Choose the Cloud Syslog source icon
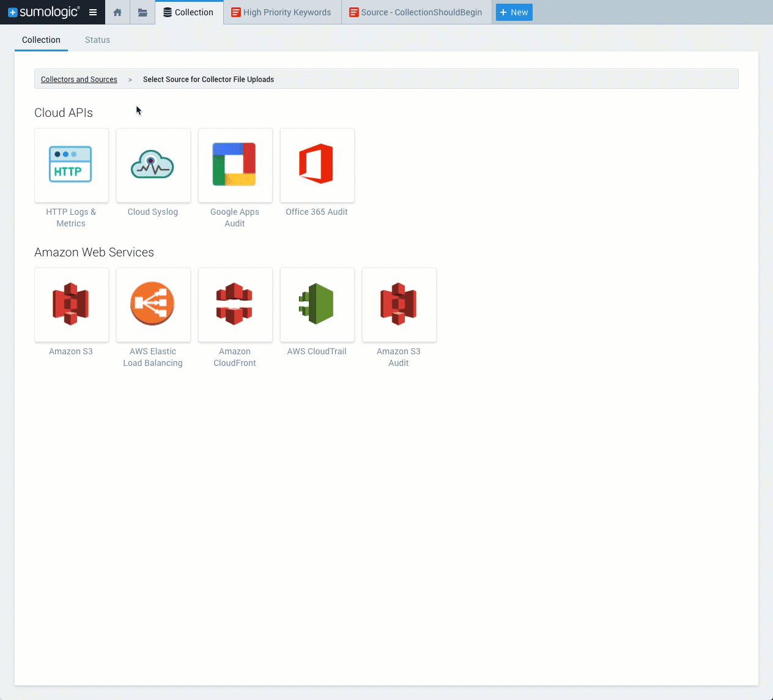Image resolution: width=773 pixels, height=700 pixels. coord(153,165)
